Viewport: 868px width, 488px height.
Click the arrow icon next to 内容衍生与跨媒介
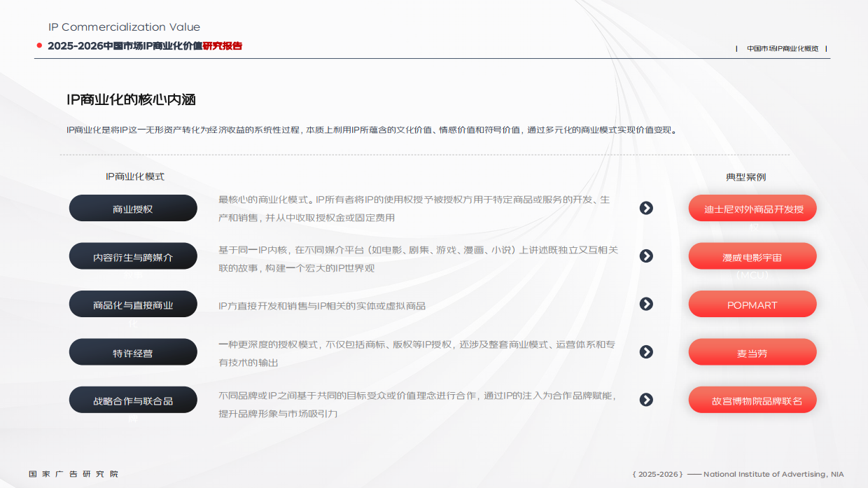(646, 256)
